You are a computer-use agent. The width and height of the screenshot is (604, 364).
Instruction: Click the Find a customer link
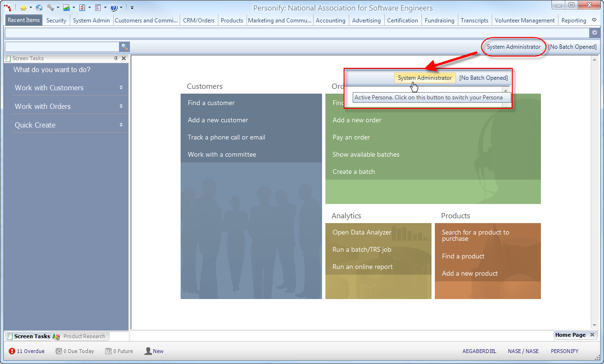click(x=211, y=103)
